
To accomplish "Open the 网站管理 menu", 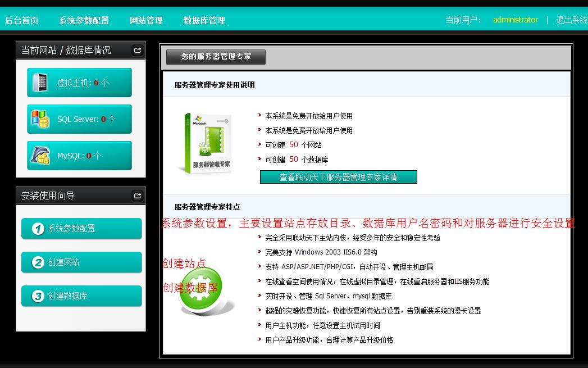I will point(145,20).
